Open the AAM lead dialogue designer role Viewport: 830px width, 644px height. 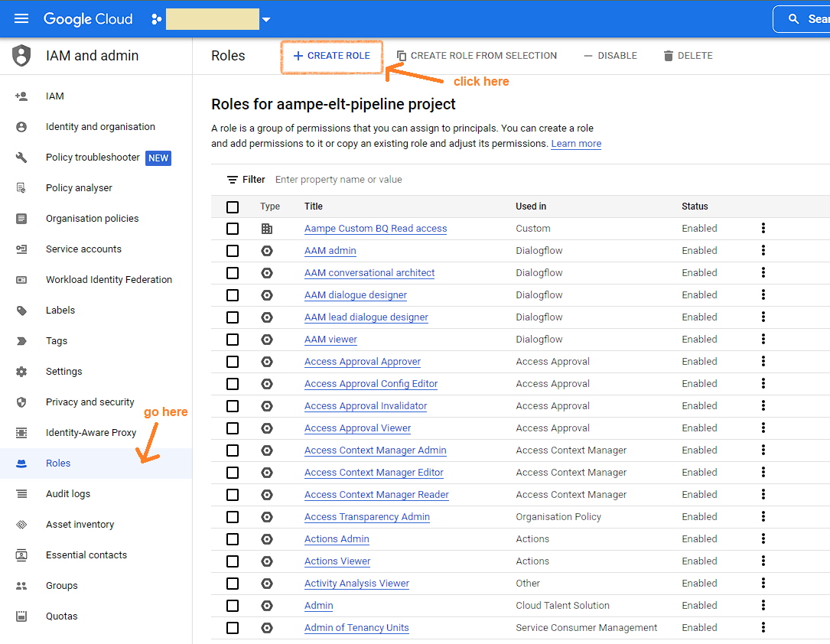pos(366,317)
